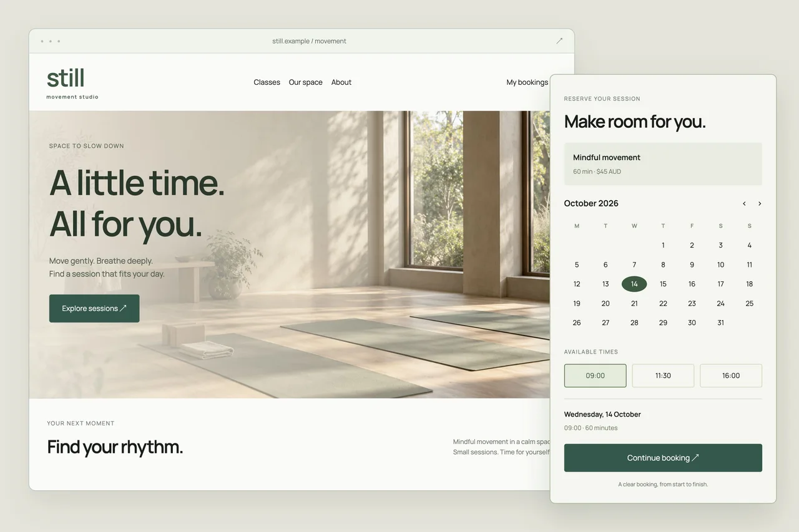Pick October 13 in calendar
The width and height of the screenshot is (799, 532).
click(x=605, y=284)
